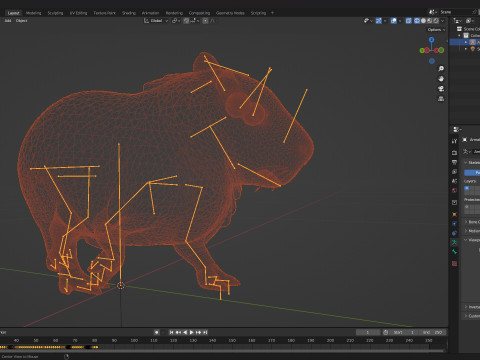Open the Object menu in viewport header
Screen dimensions: 480x360
tap(21, 21)
